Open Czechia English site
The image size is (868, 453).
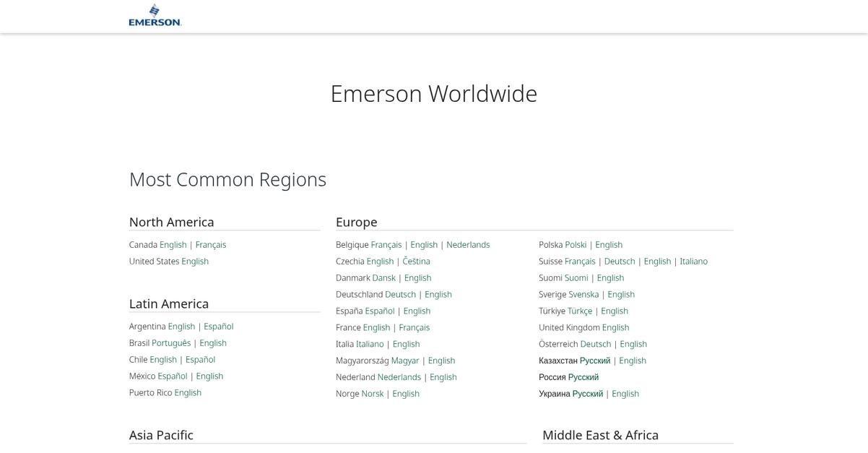(381, 262)
